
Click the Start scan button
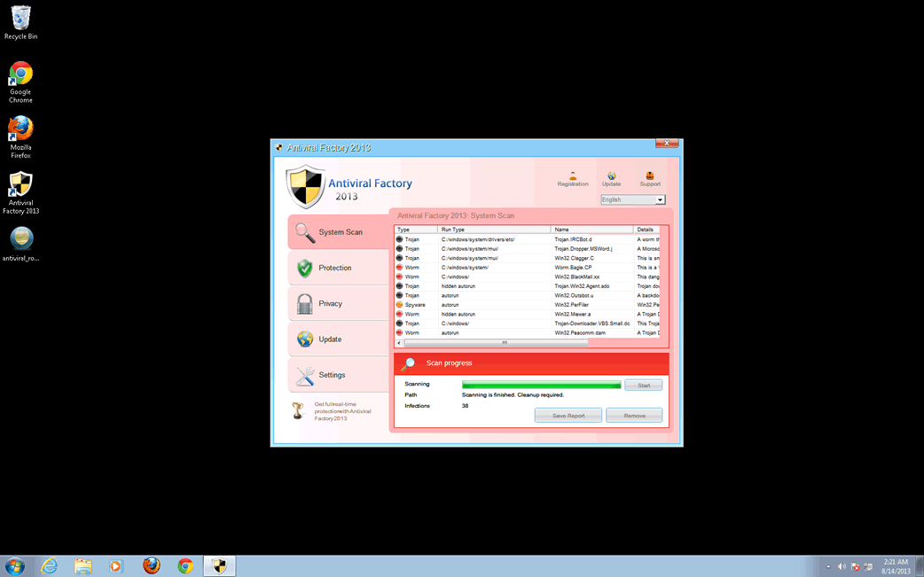point(643,386)
